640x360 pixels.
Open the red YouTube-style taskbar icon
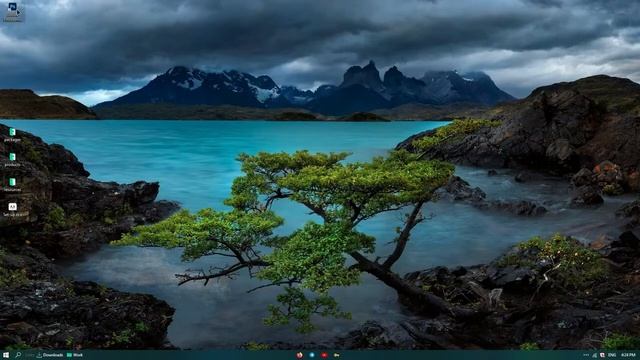point(324,355)
